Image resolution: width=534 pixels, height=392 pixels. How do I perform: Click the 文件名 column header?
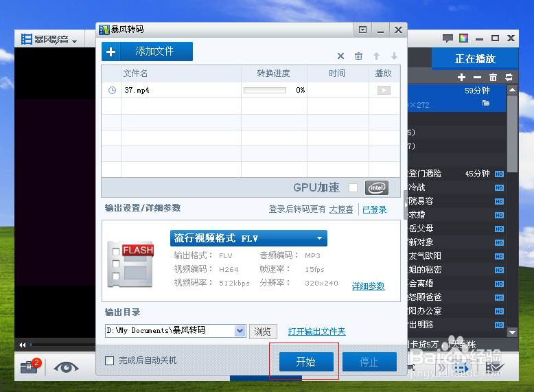[x=181, y=73]
